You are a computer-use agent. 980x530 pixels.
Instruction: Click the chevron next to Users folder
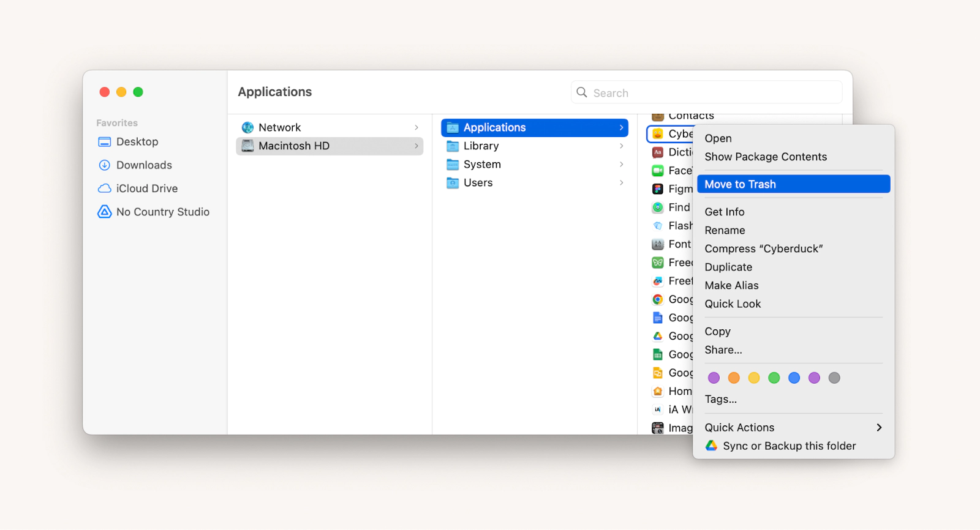click(621, 182)
